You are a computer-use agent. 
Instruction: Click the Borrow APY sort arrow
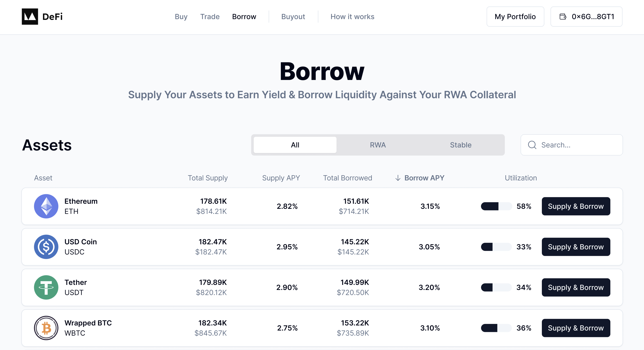point(398,178)
